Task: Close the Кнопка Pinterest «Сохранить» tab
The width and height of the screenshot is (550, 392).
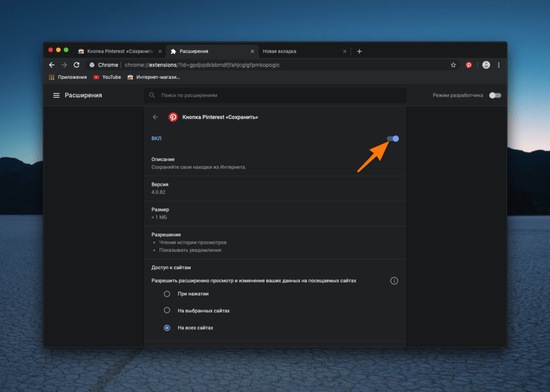Action: click(x=160, y=51)
